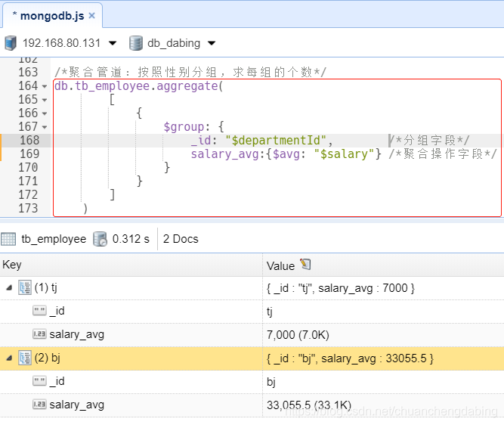Click value { _id : "tj", salary_avg : 7000 }
The image size is (504, 425).
click(x=341, y=288)
